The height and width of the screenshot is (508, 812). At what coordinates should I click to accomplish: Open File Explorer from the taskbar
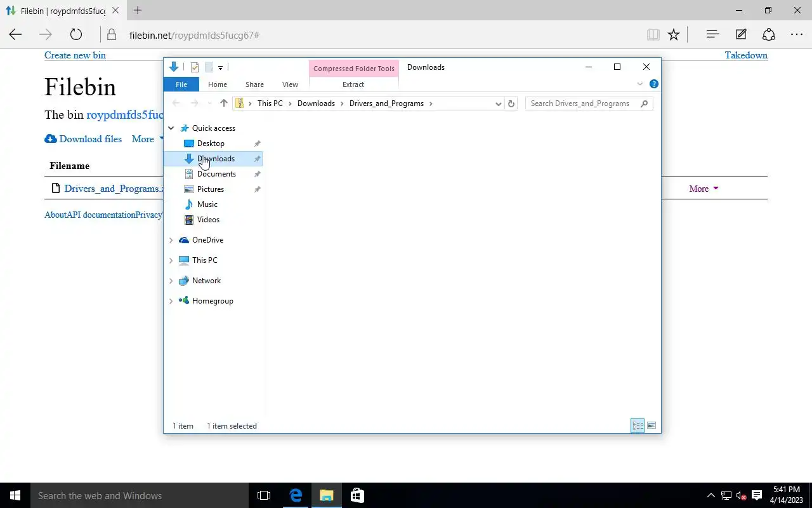[x=326, y=495]
